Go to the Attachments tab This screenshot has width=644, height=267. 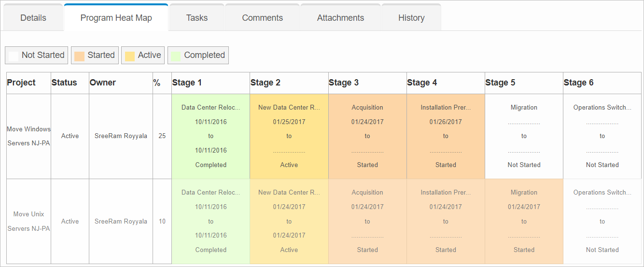coord(340,18)
